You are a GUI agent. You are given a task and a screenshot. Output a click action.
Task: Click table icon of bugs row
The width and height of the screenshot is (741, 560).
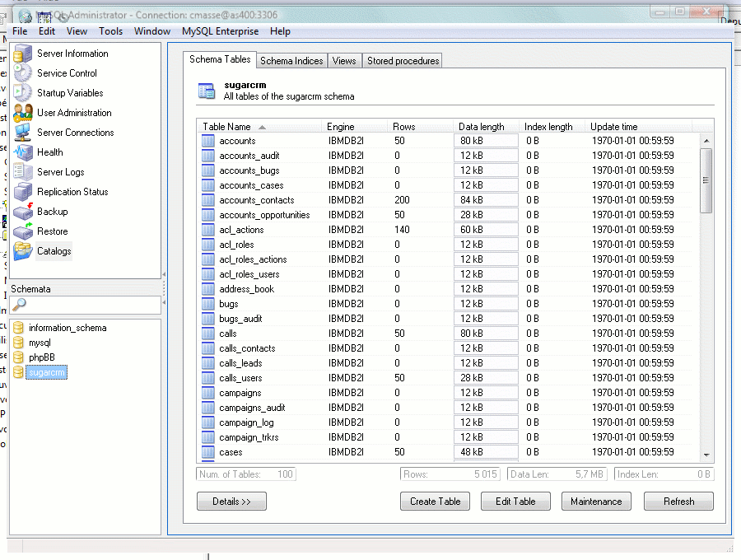click(208, 304)
